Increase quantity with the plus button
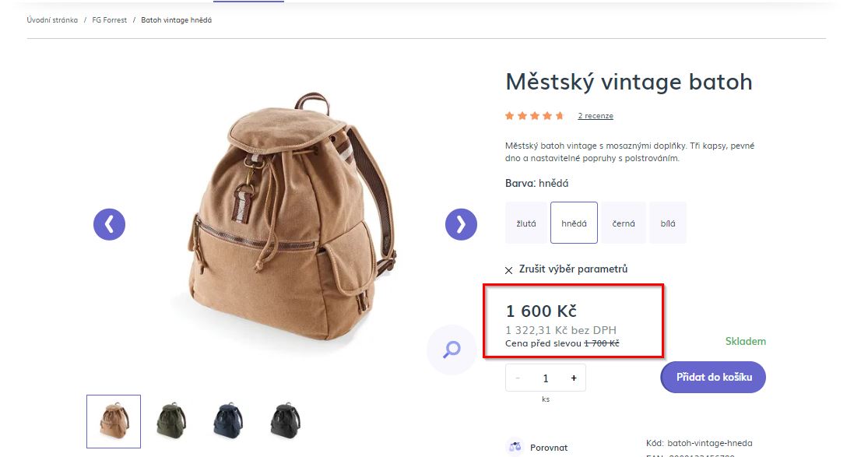Screen dimensions: 868x457 (574, 378)
